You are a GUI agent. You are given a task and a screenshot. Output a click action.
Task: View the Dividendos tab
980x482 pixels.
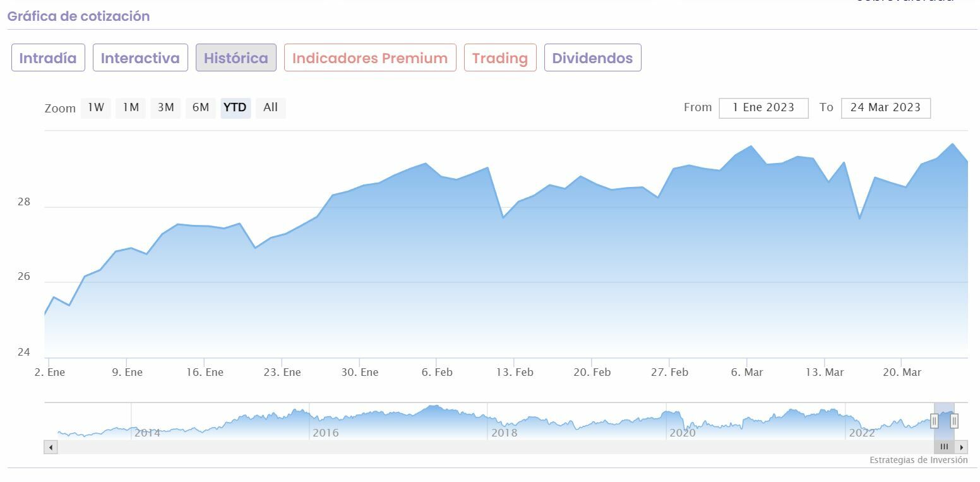(592, 58)
